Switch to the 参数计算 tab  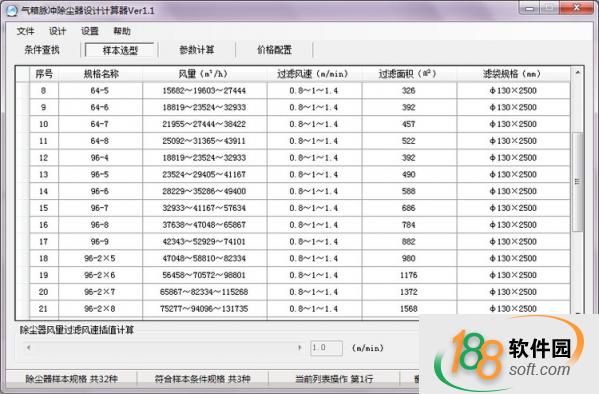click(197, 50)
